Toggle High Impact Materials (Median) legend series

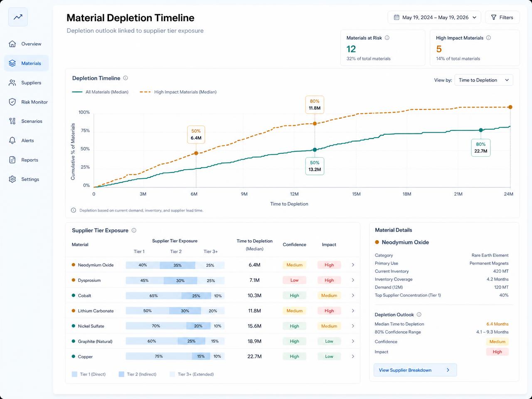pyautogui.click(x=178, y=92)
